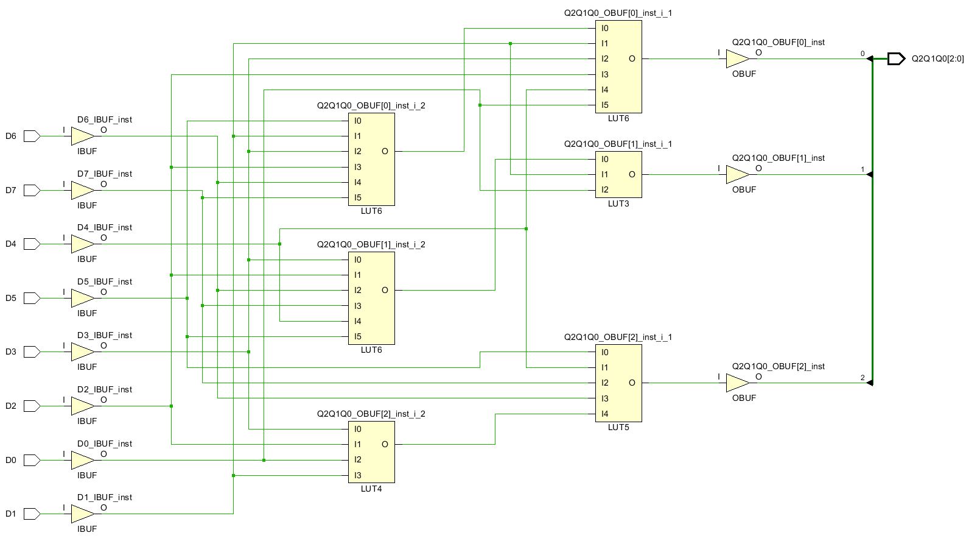Select the D2_IBUF_inst input buffer symbol

(82, 406)
